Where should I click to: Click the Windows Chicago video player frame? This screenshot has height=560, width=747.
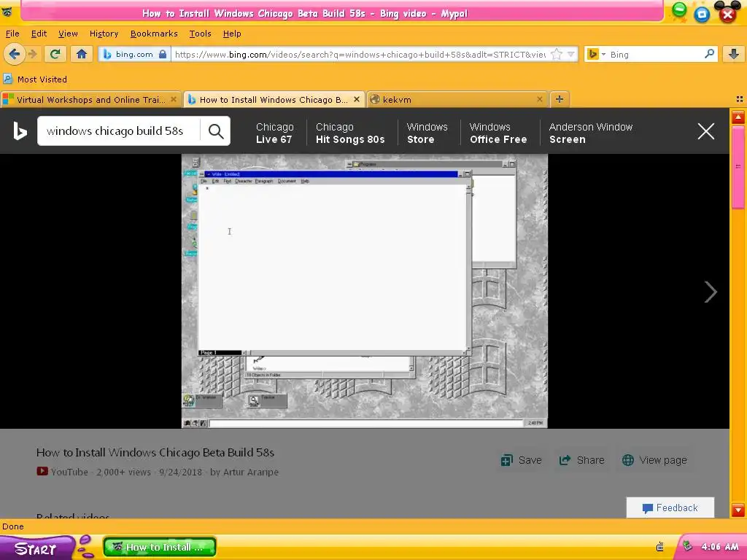pos(365,291)
